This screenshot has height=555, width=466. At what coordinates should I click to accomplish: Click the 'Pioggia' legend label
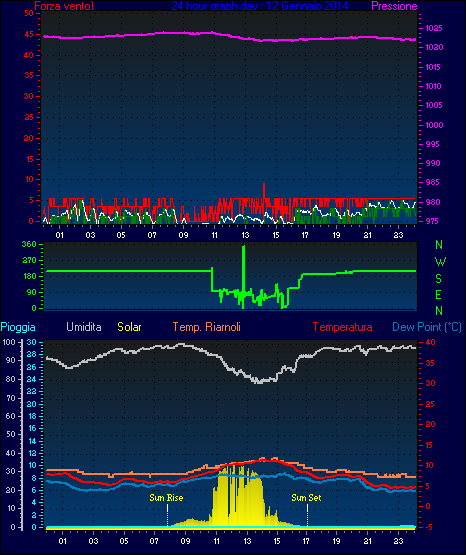click(x=18, y=327)
